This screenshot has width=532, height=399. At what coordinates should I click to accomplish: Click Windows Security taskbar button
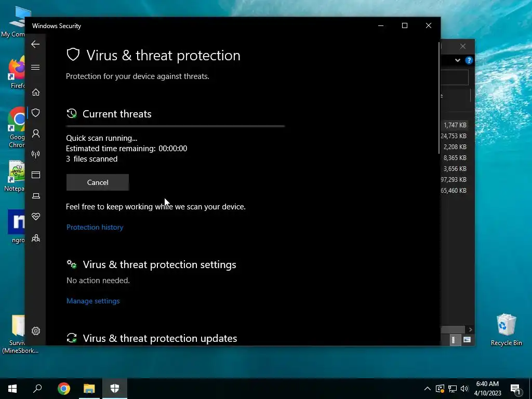coord(115,389)
